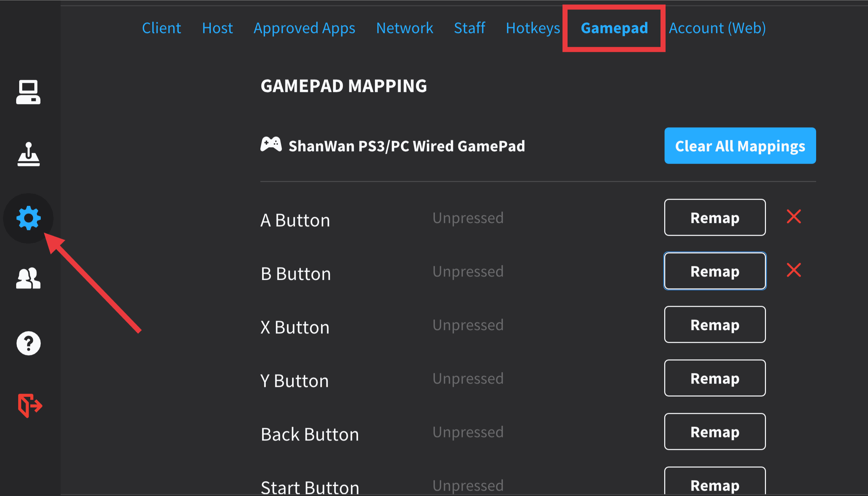868x496 pixels.
Task: Open the Network settings tab
Action: pyautogui.click(x=405, y=28)
